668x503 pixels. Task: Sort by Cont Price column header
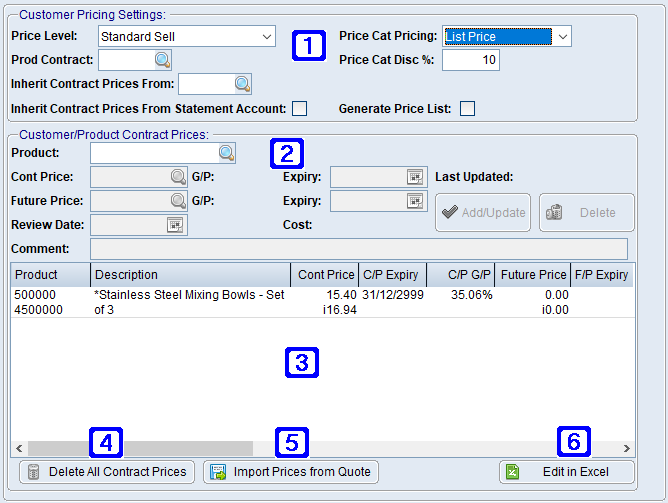325,275
